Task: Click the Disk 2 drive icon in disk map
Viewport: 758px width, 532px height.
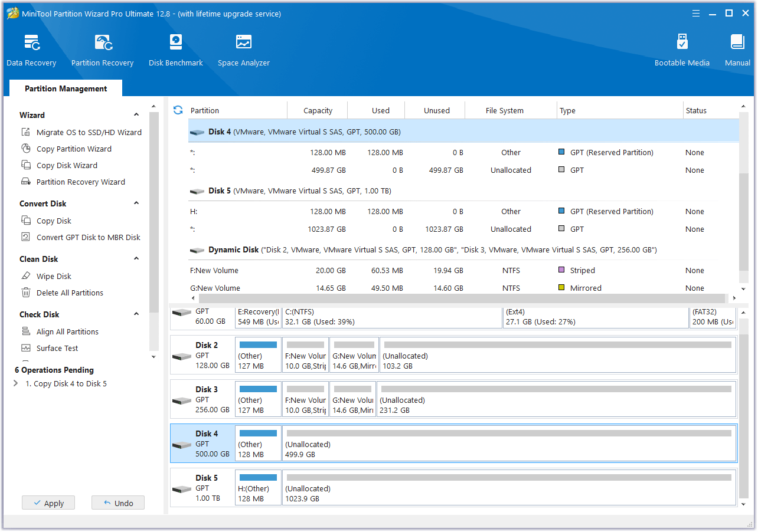Action: pos(182,356)
